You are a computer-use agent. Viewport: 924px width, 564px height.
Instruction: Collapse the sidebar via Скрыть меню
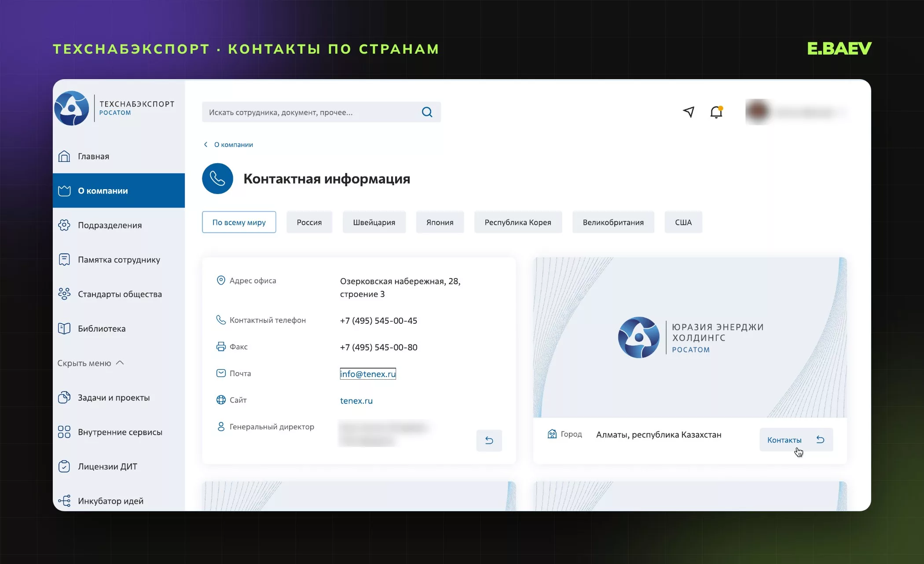[91, 363]
